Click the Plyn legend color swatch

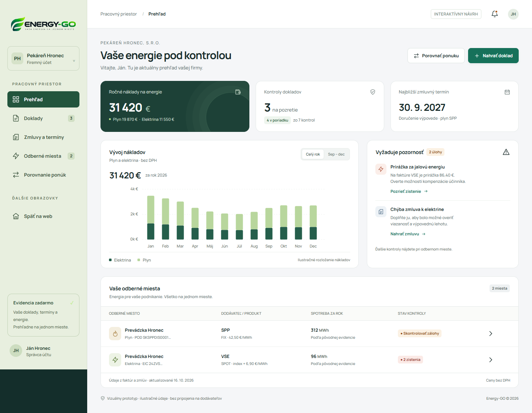139,260
